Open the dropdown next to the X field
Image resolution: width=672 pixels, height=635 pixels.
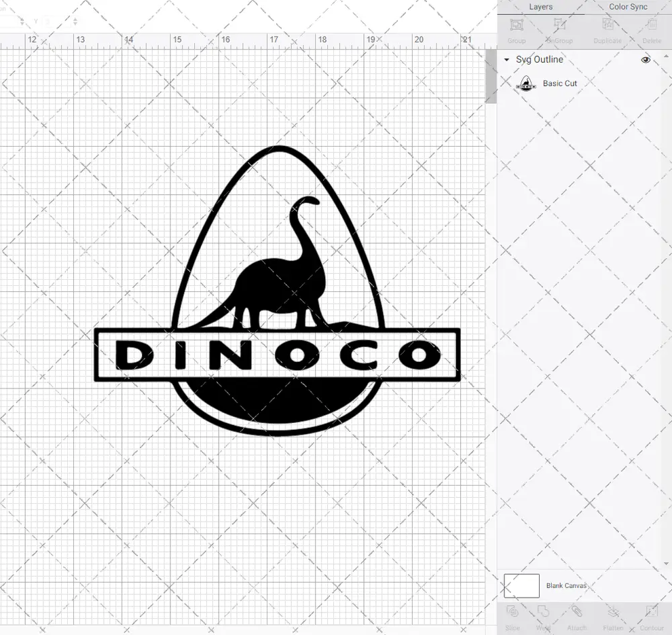[20, 21]
